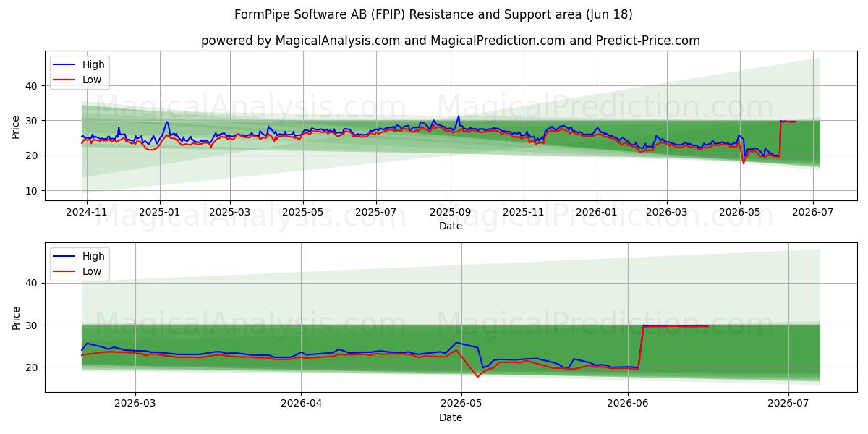The width and height of the screenshot is (868, 434).
Task: Click the 'Price' axis label of the top chart
Action: [x=16, y=127]
